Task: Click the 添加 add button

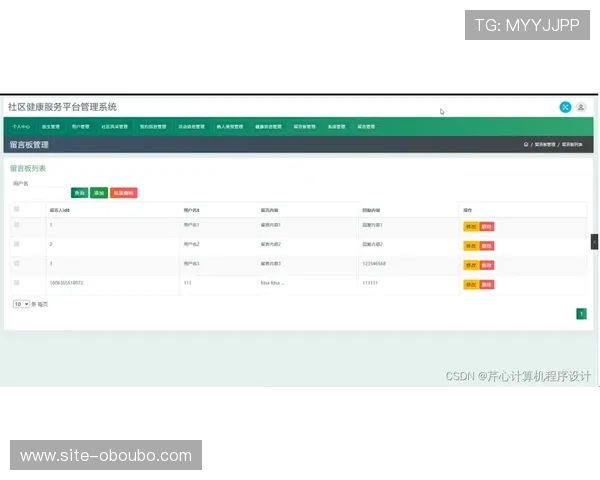Action: pos(99,192)
